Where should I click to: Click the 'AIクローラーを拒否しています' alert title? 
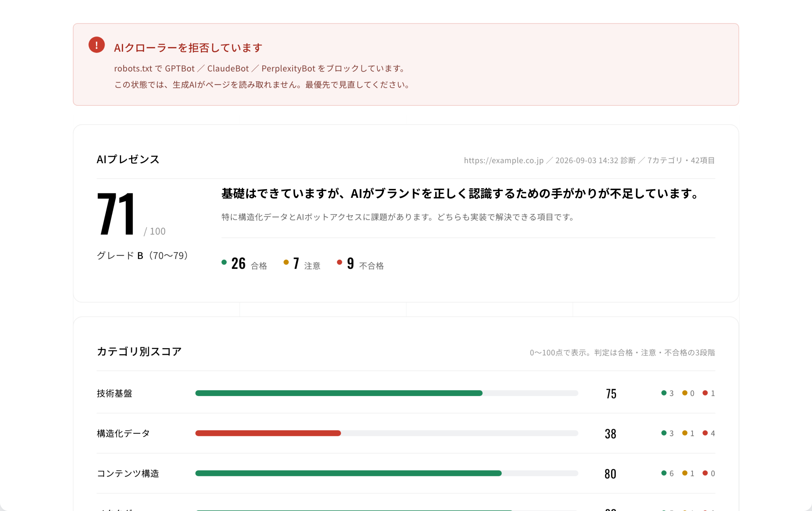(188, 48)
